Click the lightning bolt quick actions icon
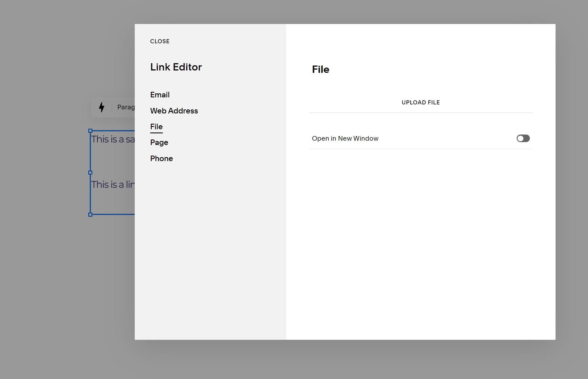The height and width of the screenshot is (379, 588). 102,107
